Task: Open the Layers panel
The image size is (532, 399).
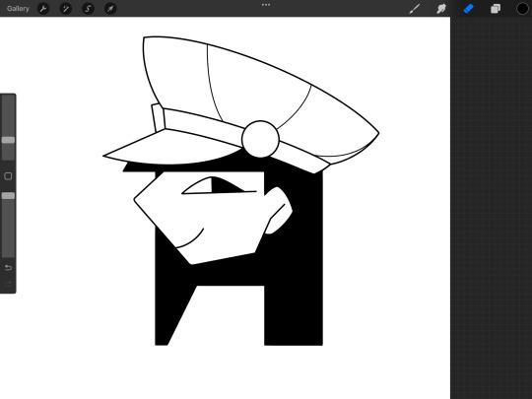Action: [x=496, y=9]
